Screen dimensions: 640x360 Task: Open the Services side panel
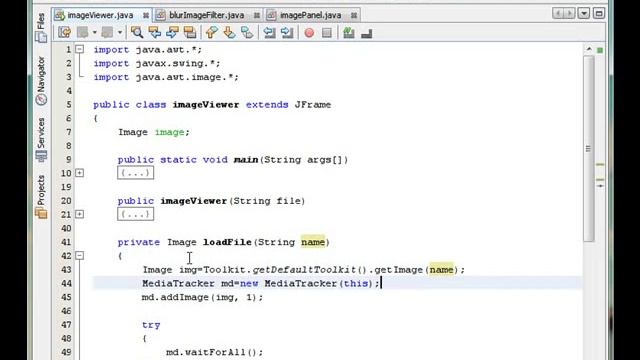pyautogui.click(x=41, y=139)
